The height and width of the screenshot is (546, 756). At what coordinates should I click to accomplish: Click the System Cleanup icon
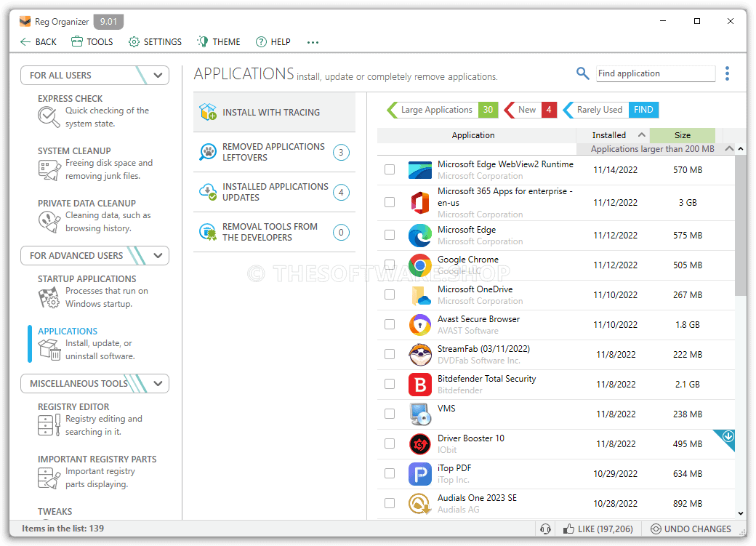49,170
